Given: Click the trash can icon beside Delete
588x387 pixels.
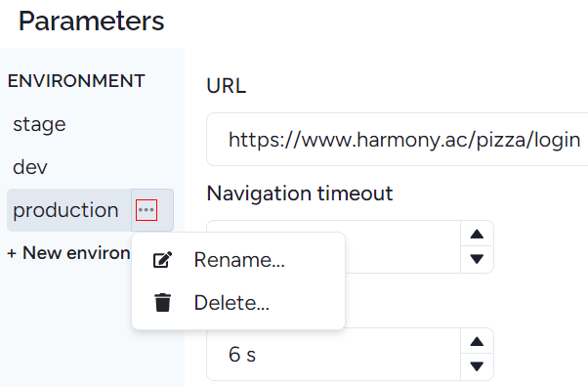Looking at the screenshot, I should 162,303.
